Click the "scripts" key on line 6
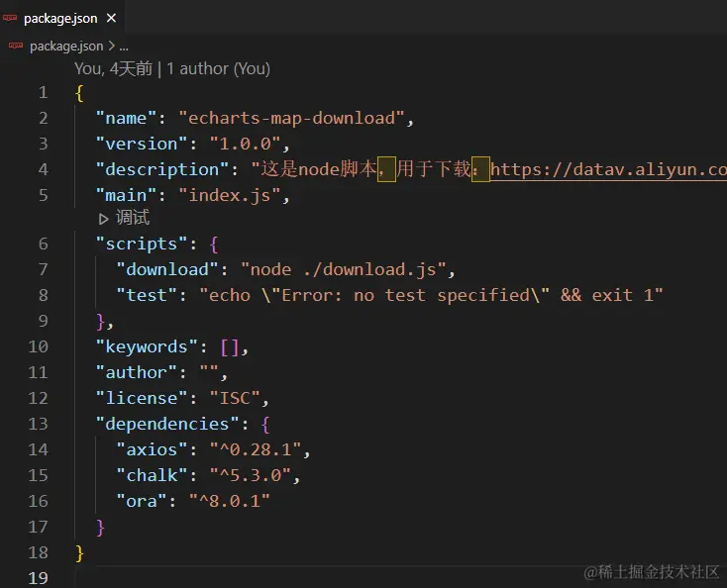The height and width of the screenshot is (588, 727). click(x=142, y=244)
